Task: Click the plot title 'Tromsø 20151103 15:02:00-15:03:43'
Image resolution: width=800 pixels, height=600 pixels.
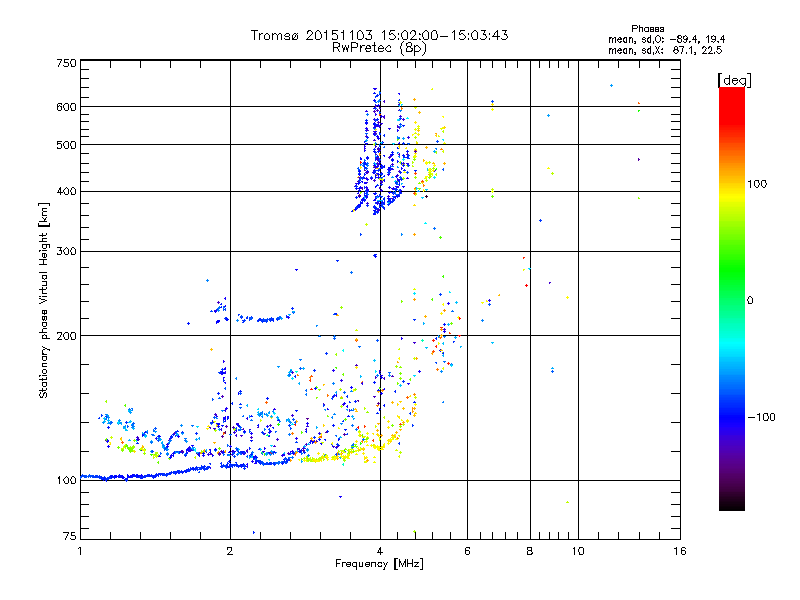Action: [379, 35]
